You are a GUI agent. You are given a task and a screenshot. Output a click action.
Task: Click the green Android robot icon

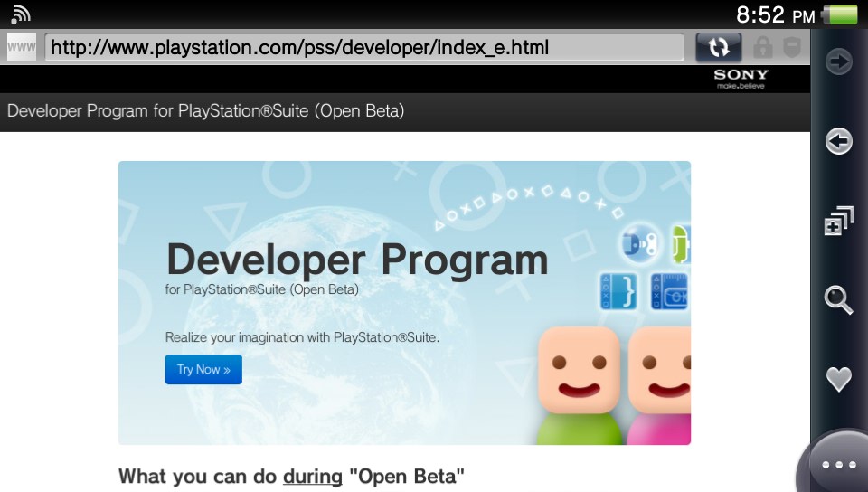click(681, 243)
